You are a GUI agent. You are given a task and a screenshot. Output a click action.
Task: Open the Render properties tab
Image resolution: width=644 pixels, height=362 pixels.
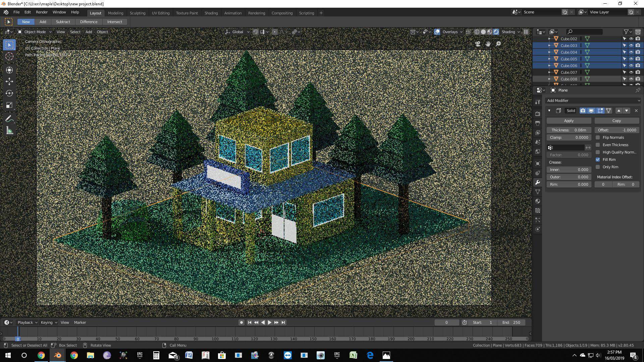click(538, 114)
